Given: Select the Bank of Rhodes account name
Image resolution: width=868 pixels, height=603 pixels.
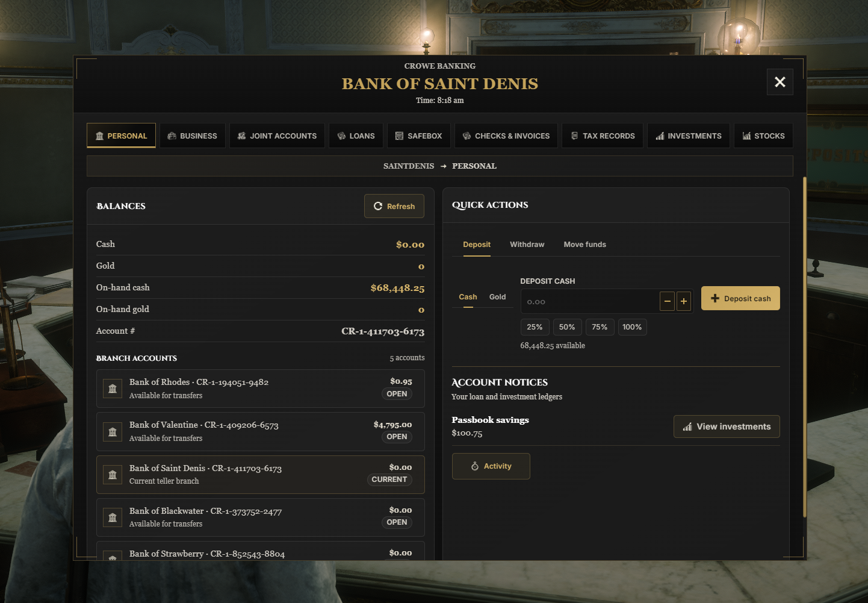Looking at the screenshot, I should point(199,383).
